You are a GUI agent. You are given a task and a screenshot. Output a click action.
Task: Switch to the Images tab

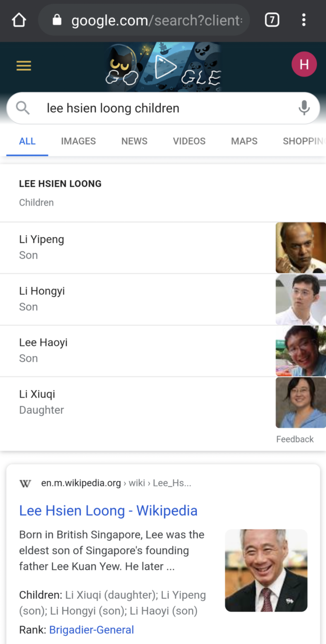tap(78, 141)
